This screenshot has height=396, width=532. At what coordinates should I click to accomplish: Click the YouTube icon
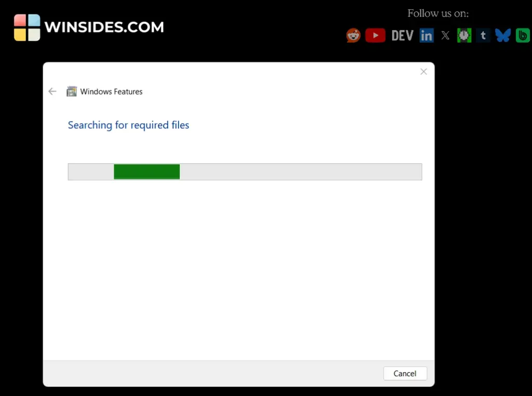click(375, 35)
